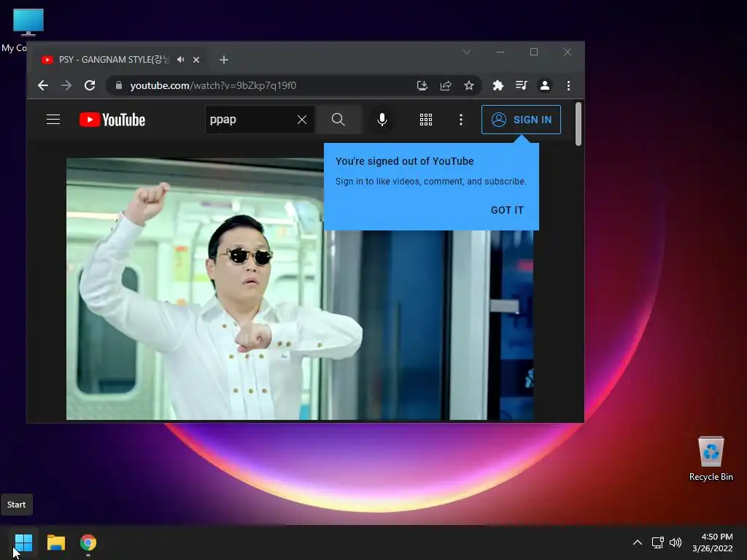Open the YouTube hamburger guide menu

click(53, 120)
